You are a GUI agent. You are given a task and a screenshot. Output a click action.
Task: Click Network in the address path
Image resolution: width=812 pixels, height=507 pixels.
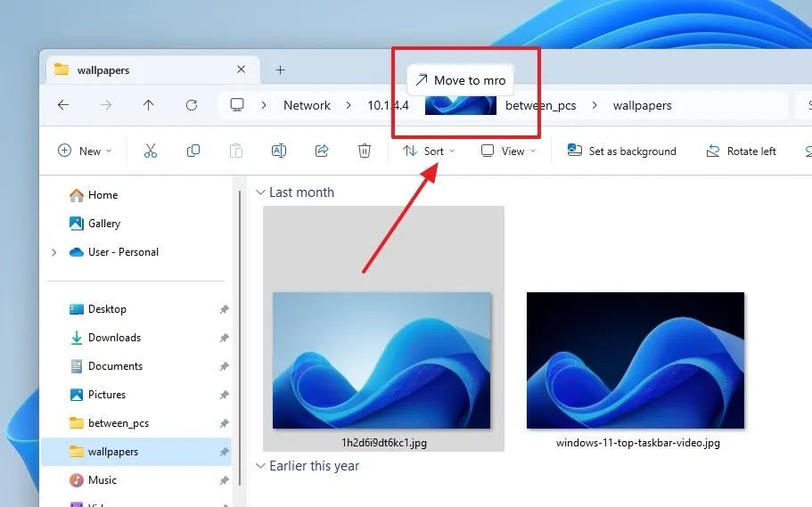[307, 105]
